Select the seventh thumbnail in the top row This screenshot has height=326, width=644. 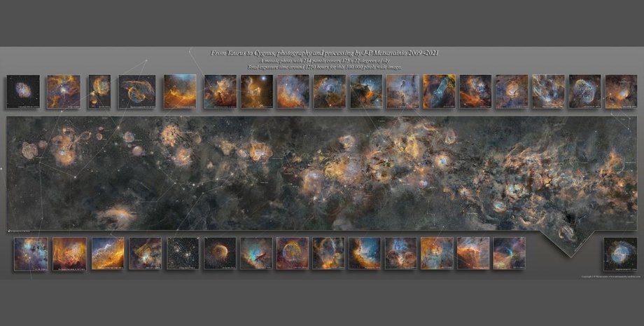(257, 91)
